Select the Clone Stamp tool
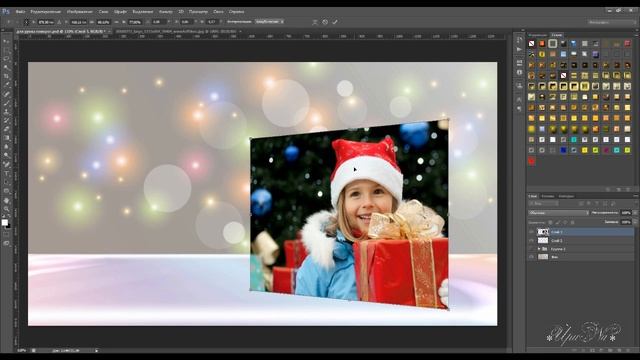Viewport: 640px width, 360px height. [6, 111]
